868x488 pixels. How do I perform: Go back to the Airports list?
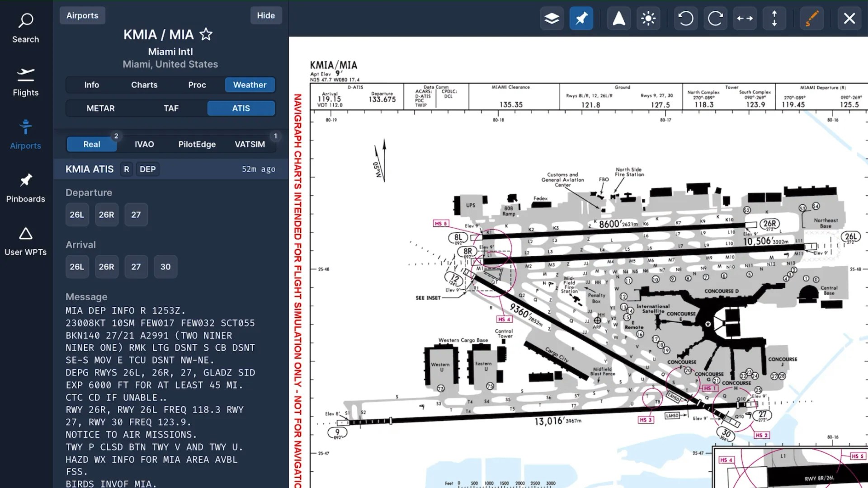click(82, 15)
